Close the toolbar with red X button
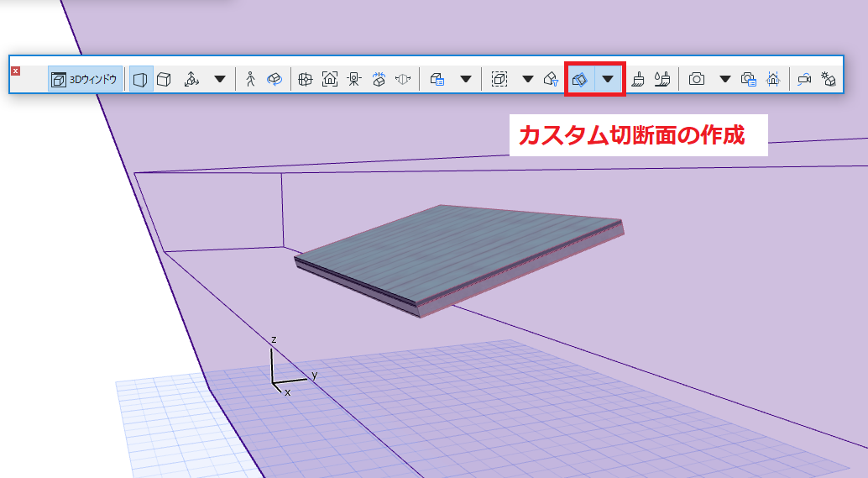Viewport: 868px width, 478px height. [x=15, y=71]
